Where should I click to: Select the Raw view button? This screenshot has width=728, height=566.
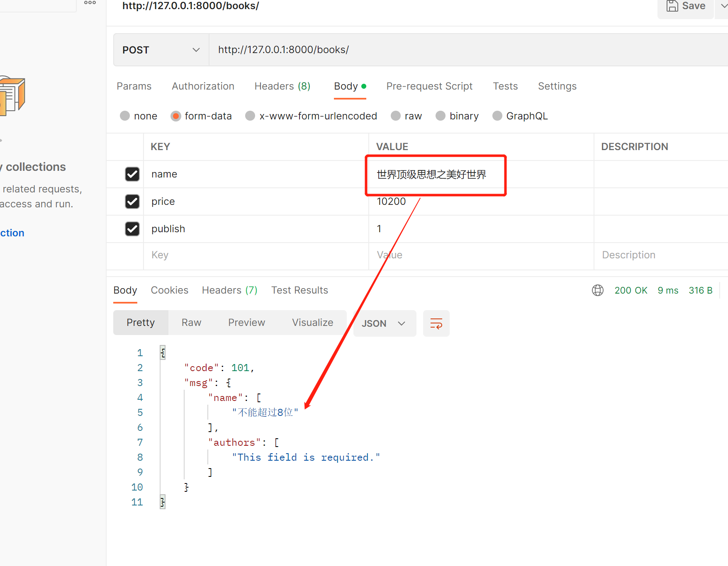click(x=191, y=323)
